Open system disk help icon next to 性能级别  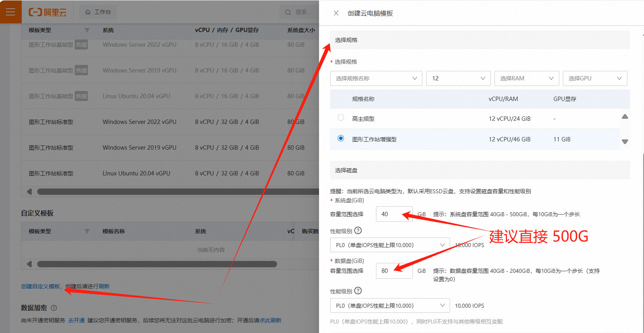pos(358,230)
